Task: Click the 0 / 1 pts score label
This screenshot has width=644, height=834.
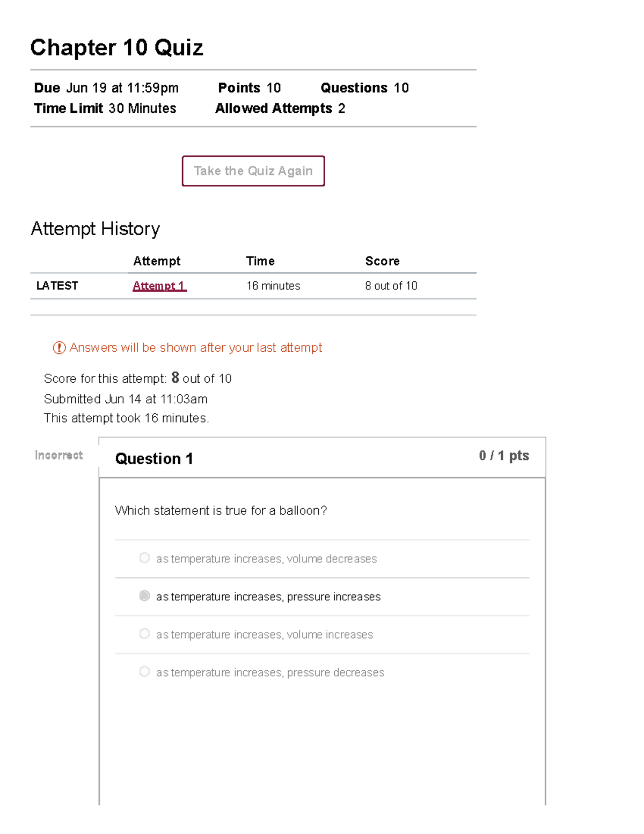Action: point(503,455)
